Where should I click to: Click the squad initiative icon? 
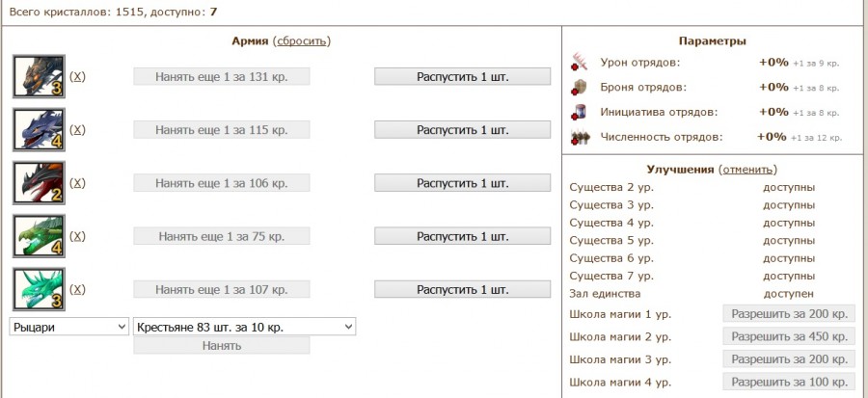point(580,112)
